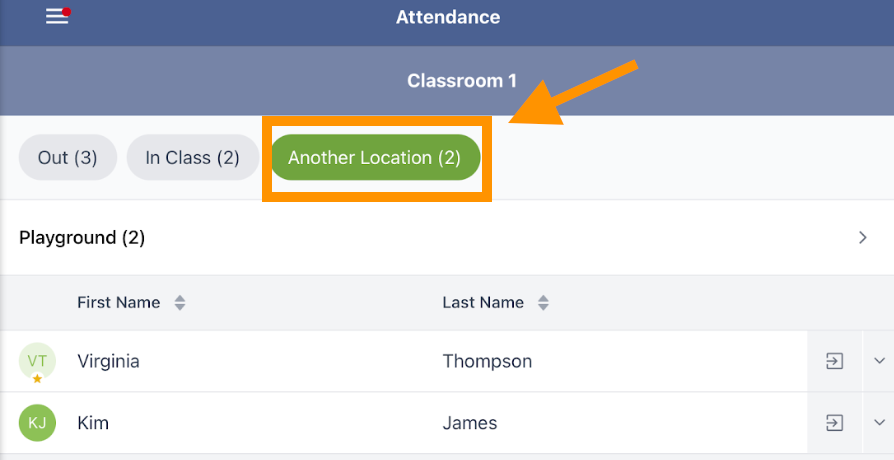Image resolution: width=894 pixels, height=460 pixels.
Task: Open the hamburger menu
Action: [57, 17]
